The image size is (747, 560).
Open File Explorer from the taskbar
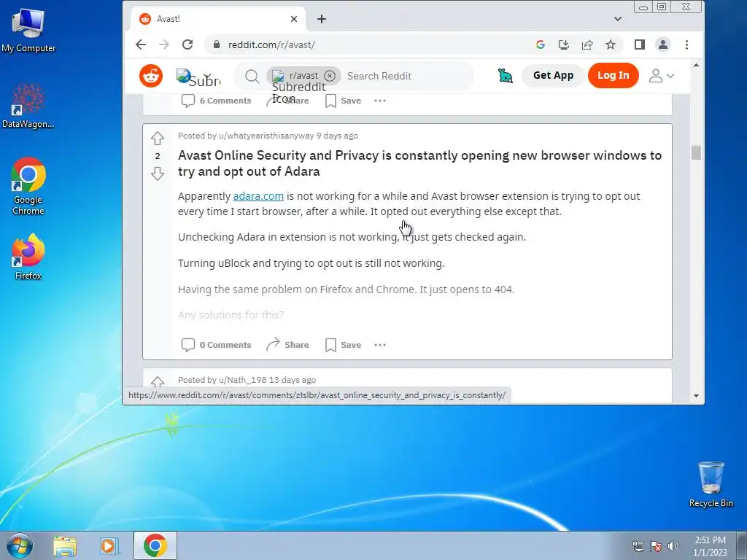pyautogui.click(x=65, y=546)
